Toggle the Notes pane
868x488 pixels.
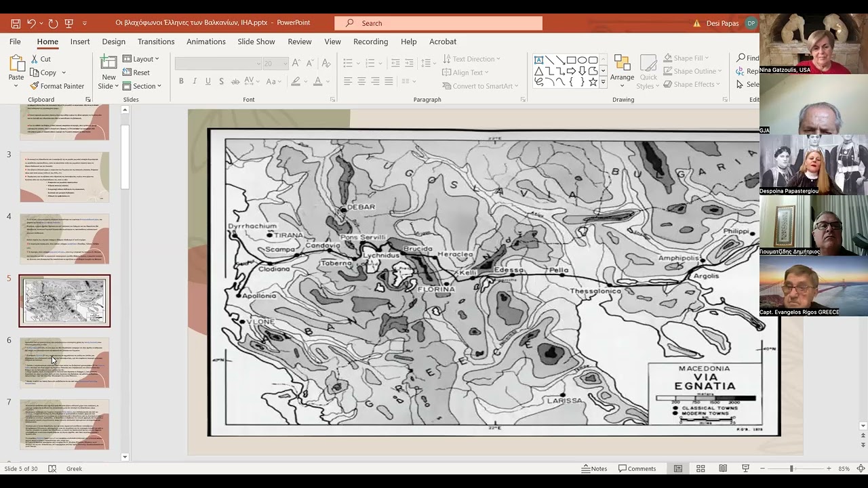click(594, 468)
